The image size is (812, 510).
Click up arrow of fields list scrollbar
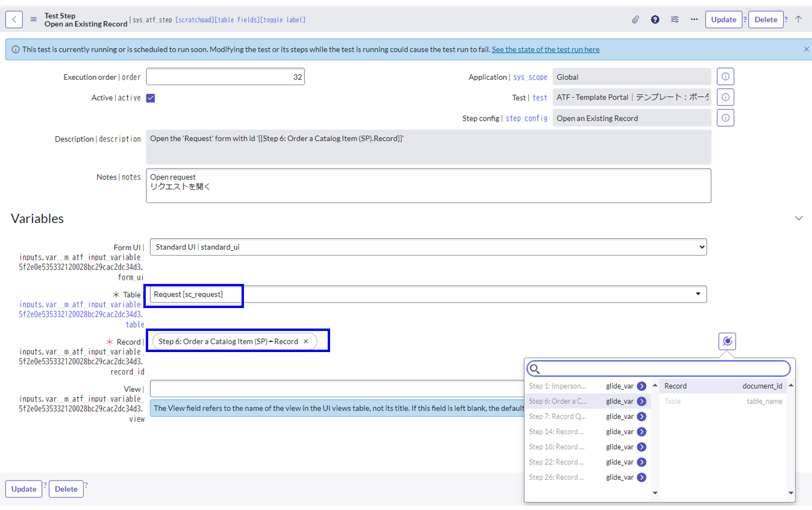point(791,385)
